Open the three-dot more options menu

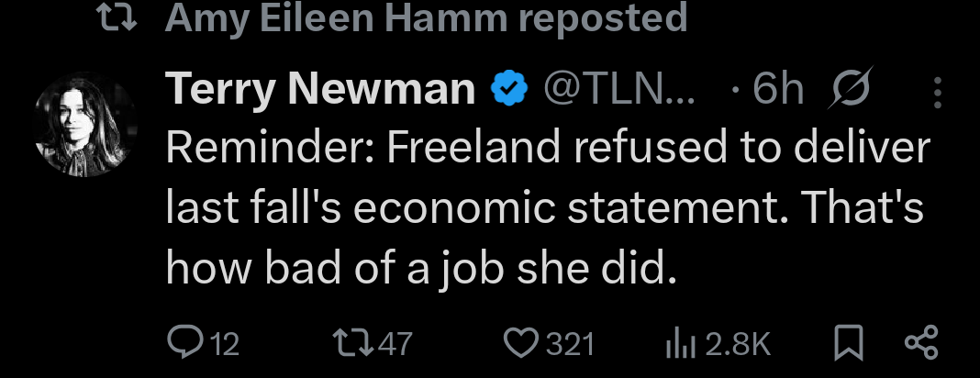click(937, 91)
